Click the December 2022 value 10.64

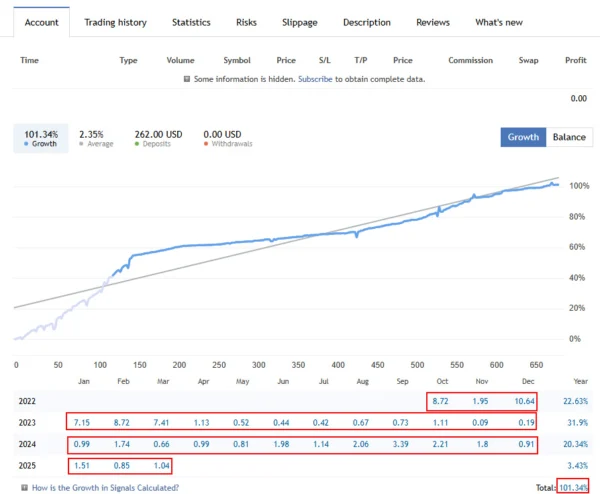[x=523, y=401]
